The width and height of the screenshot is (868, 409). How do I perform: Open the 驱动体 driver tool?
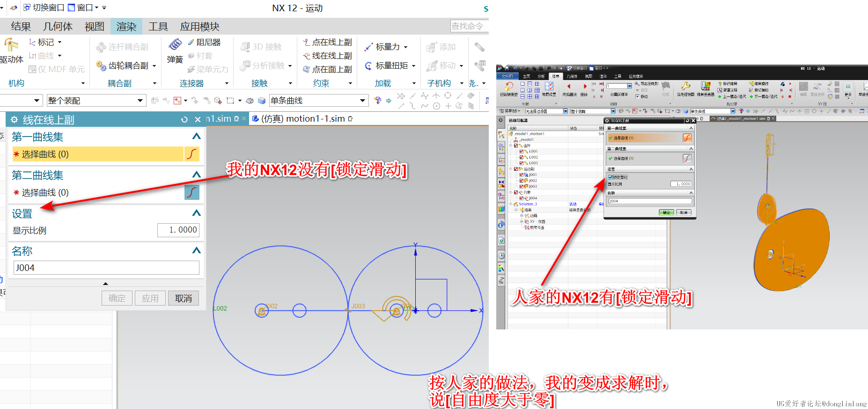[x=11, y=51]
